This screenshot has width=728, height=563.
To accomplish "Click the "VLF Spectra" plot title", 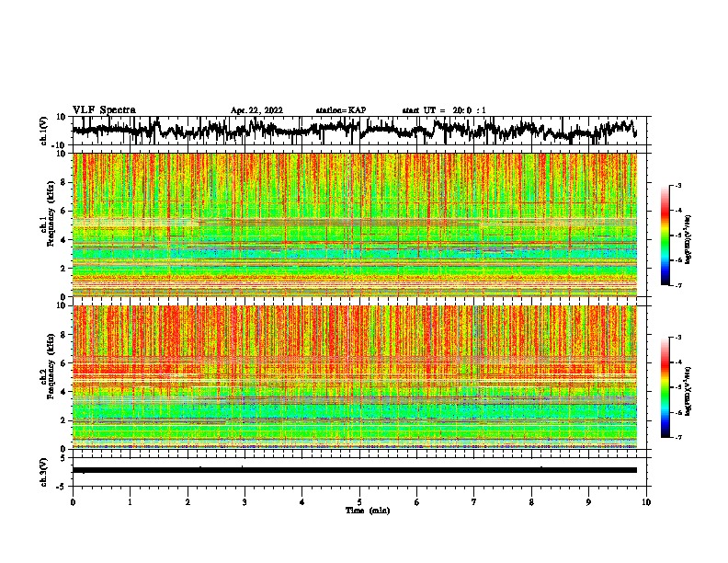I will [x=104, y=110].
